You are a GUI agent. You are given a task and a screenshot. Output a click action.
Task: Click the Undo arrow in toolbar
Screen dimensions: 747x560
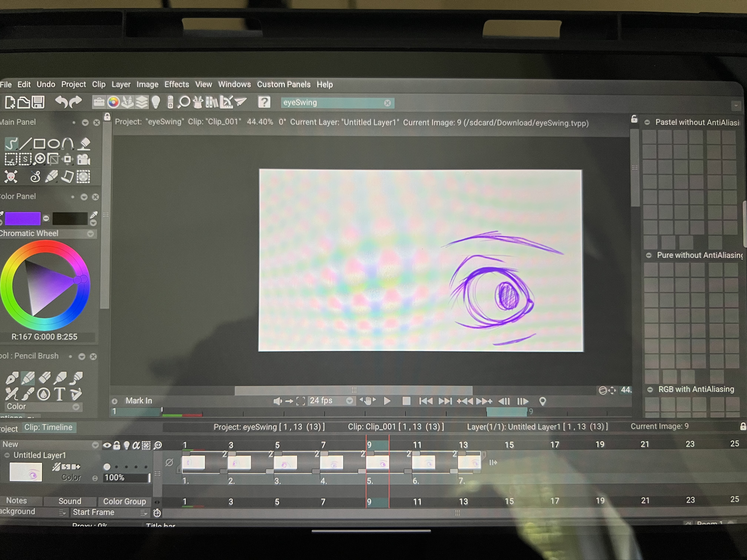[x=62, y=102]
